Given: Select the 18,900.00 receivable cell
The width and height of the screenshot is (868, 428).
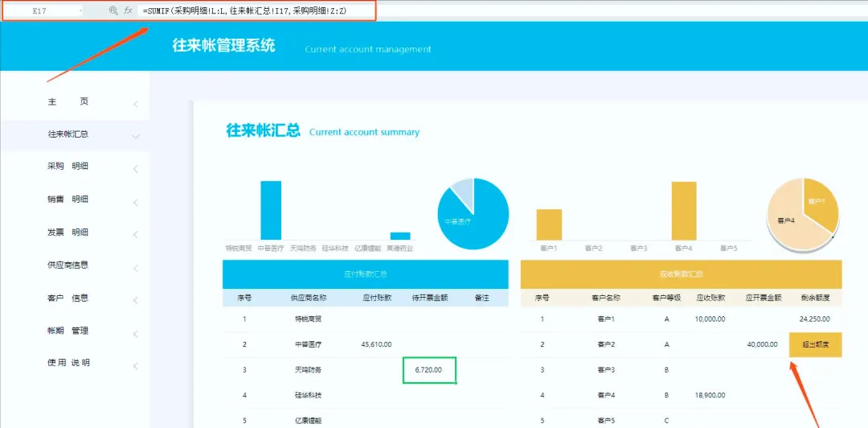Looking at the screenshot, I should pyautogui.click(x=710, y=395).
